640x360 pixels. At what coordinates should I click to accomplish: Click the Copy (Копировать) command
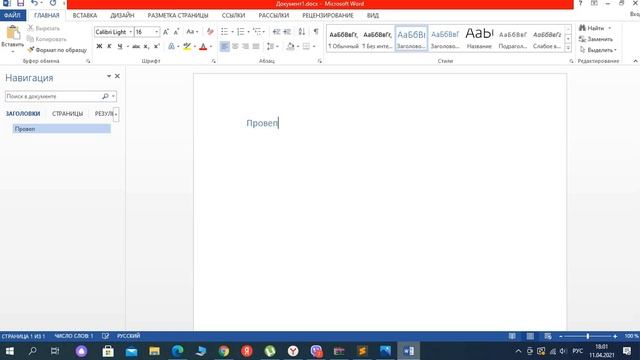pyautogui.click(x=47, y=39)
